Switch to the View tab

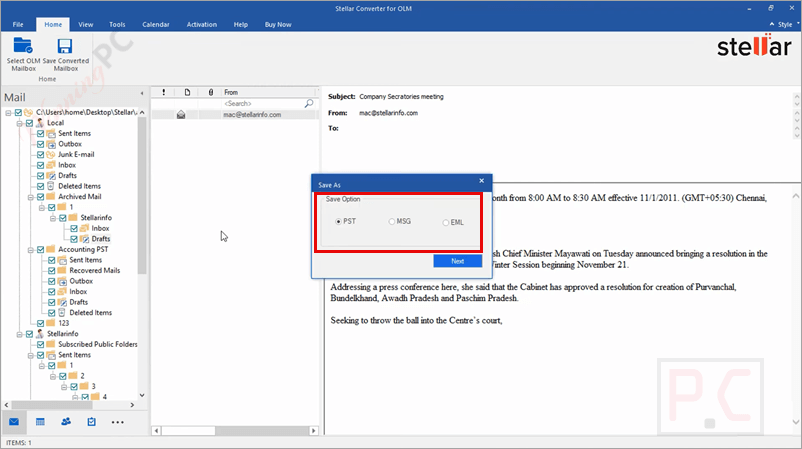[85, 25]
